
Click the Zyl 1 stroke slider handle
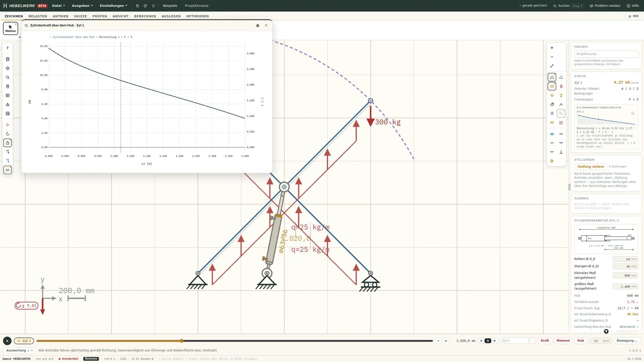(182, 341)
